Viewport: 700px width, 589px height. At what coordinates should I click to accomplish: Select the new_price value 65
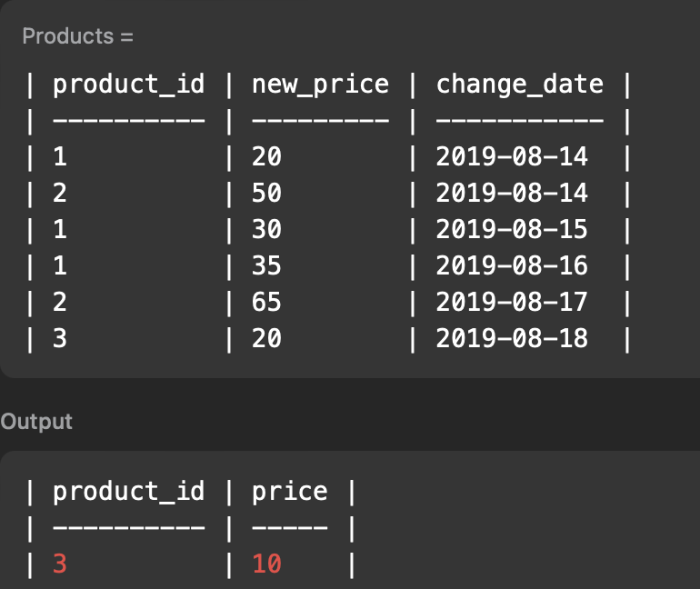pyautogui.click(x=266, y=302)
